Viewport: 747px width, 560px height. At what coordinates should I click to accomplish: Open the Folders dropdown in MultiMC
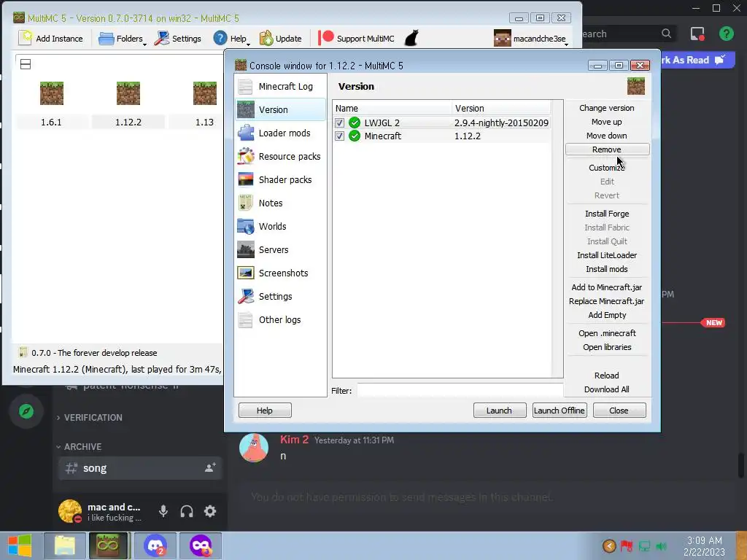click(122, 39)
